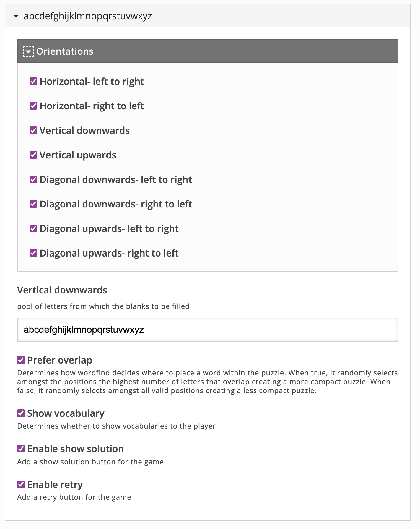420x529 pixels.
Task: Click the Enable retry label text
Action: click(x=55, y=485)
